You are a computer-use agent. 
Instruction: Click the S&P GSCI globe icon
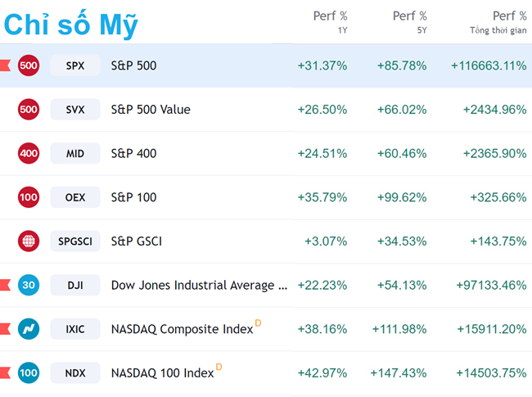click(29, 241)
